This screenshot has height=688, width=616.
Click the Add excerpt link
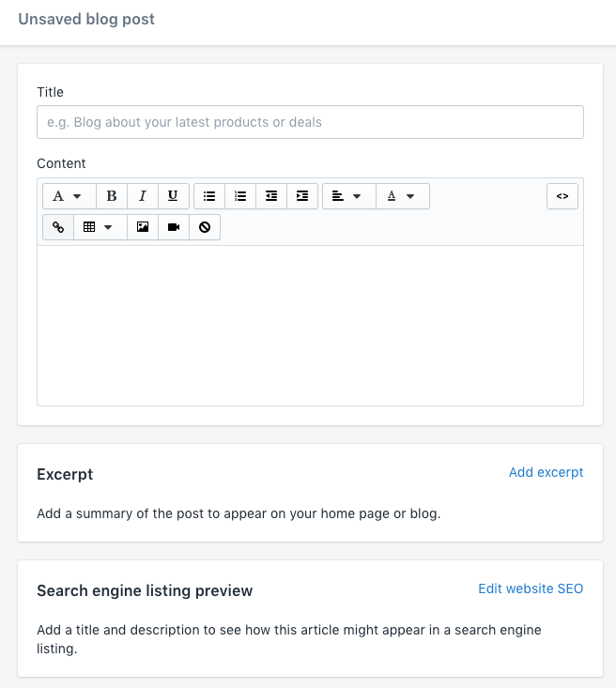pos(546,472)
